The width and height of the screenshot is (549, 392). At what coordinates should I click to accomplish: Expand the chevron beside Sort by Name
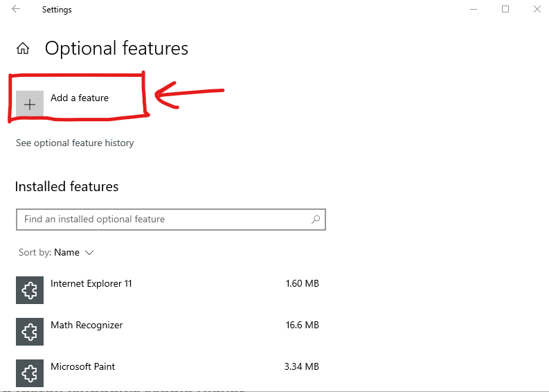[89, 253]
